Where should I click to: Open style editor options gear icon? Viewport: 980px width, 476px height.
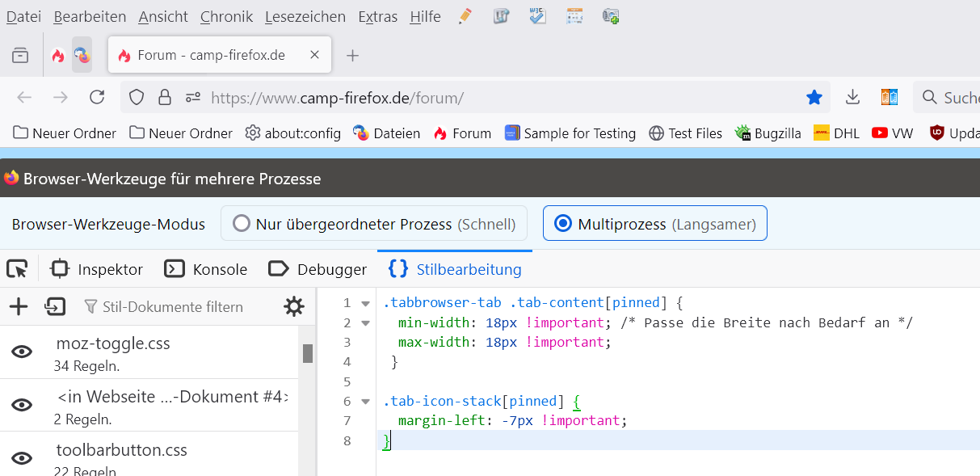294,306
